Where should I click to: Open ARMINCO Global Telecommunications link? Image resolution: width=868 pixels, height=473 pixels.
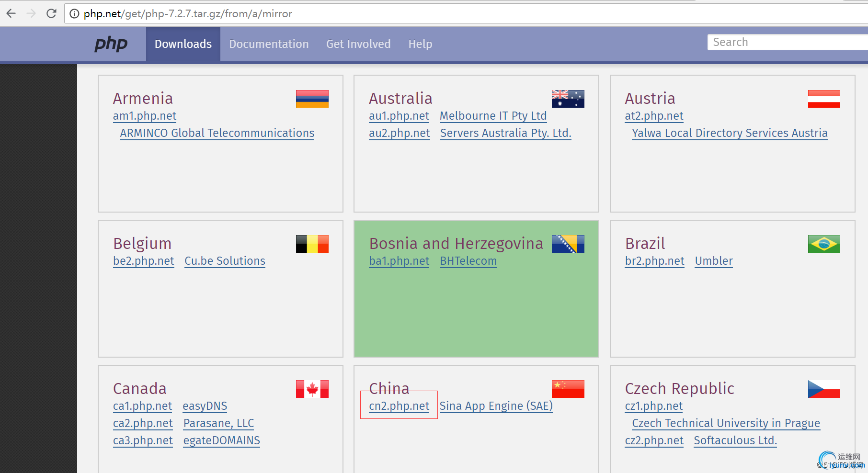coord(217,133)
